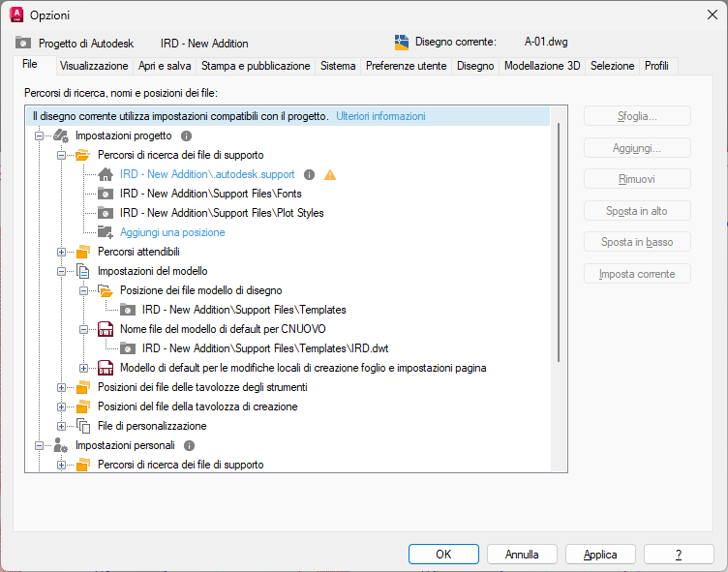Click warning triangle next to autodesk.support path
Viewport: 728px width, 572px height.
tap(330, 175)
